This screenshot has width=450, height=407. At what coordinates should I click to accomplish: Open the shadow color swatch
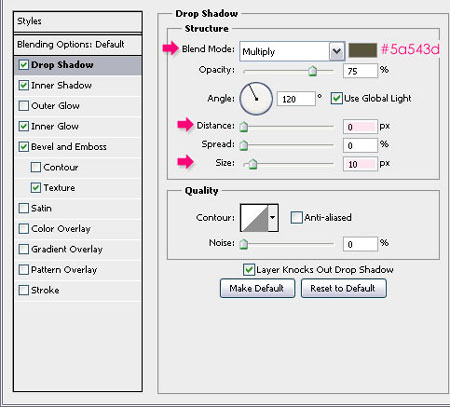click(363, 50)
